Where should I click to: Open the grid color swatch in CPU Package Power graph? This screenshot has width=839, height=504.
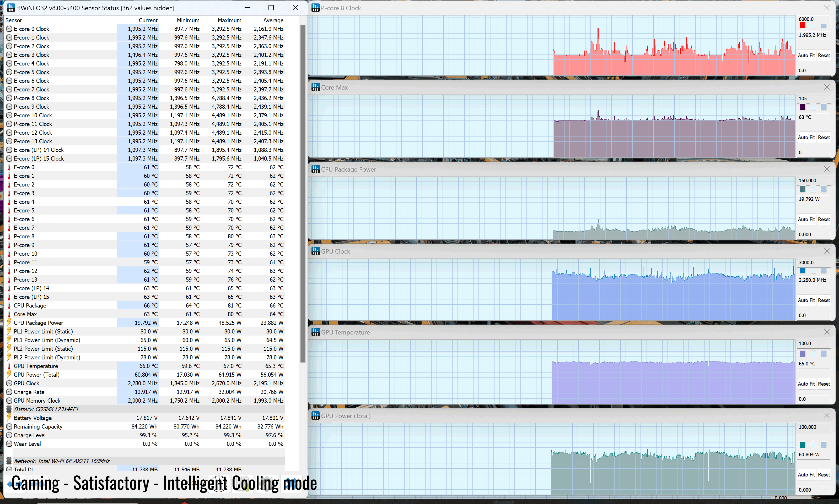(824, 189)
